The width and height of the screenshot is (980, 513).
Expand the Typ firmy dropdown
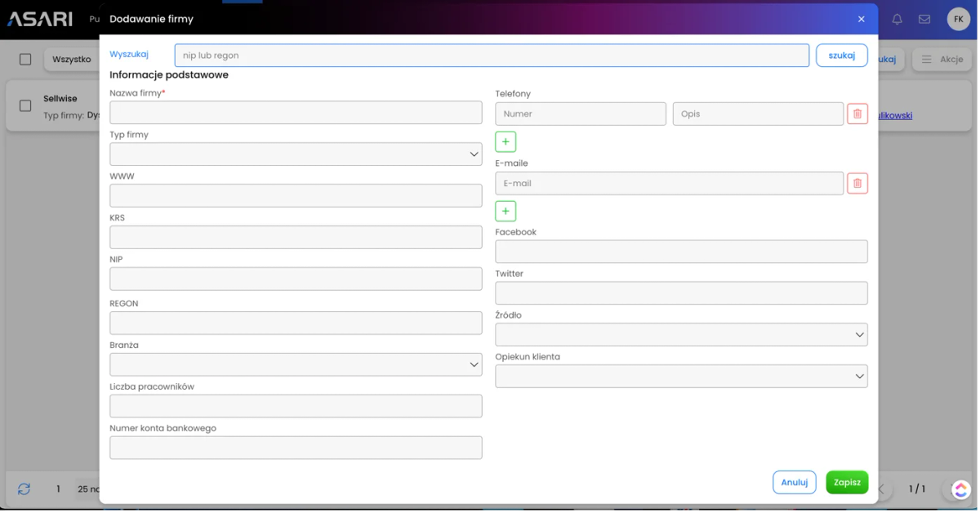(x=296, y=154)
